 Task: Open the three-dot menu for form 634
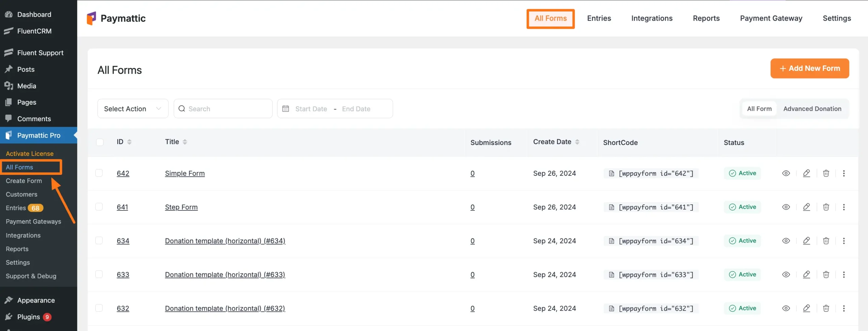pyautogui.click(x=844, y=241)
